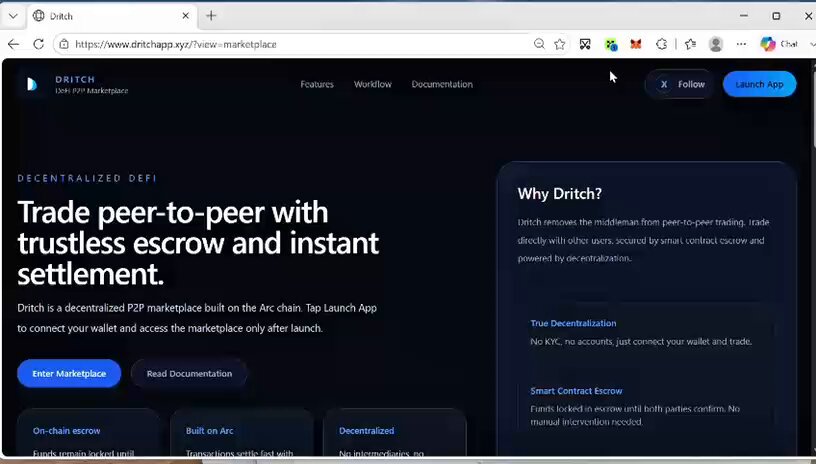The image size is (816, 464).
Task: Click the browser back arrow
Action: tap(14, 44)
